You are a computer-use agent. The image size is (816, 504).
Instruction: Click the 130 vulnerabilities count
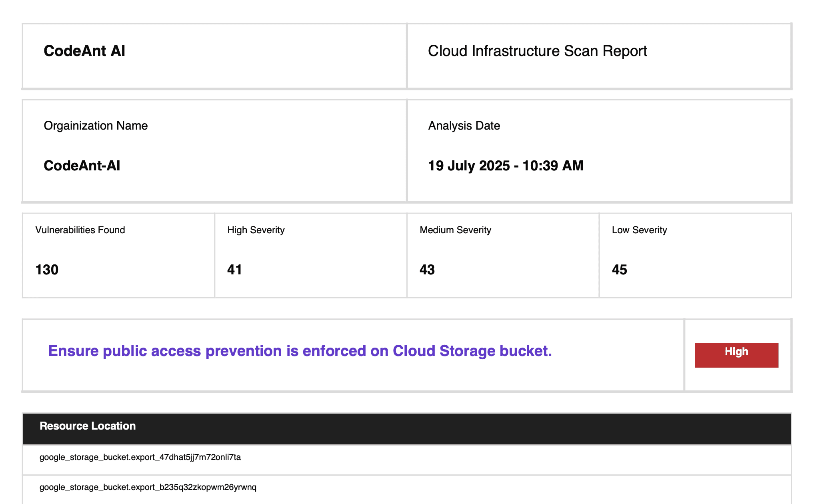(47, 270)
